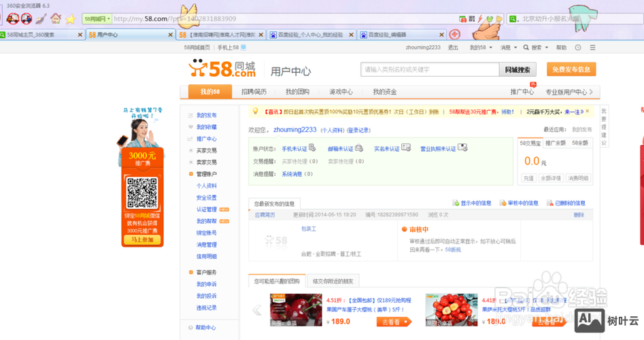Viewport: 644px width, 340px height.
Task: Click the broom cleanup icon in browser toolbar
Action: click(x=41, y=18)
